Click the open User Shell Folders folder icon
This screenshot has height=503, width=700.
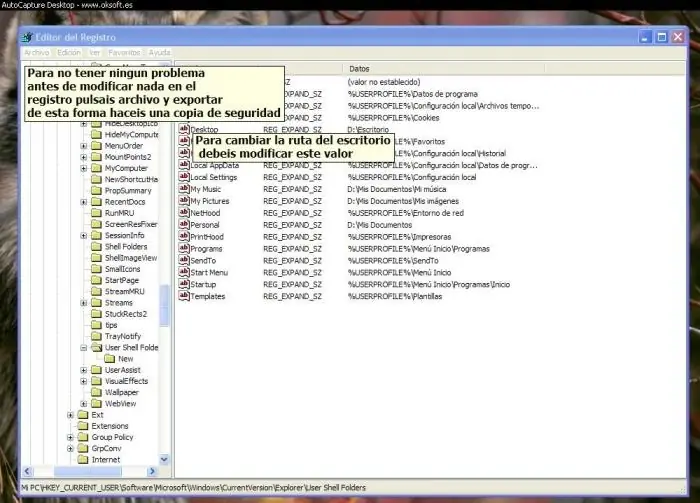96,347
